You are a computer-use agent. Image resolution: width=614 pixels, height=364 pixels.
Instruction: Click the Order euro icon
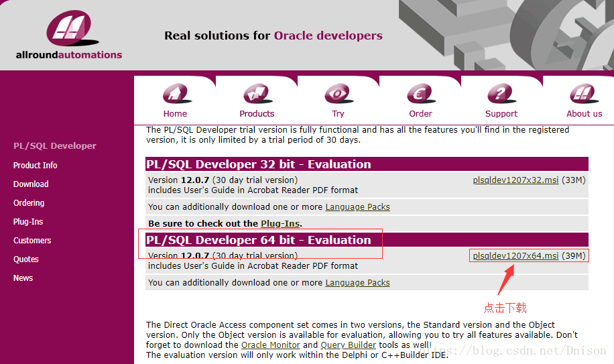pyautogui.click(x=422, y=94)
